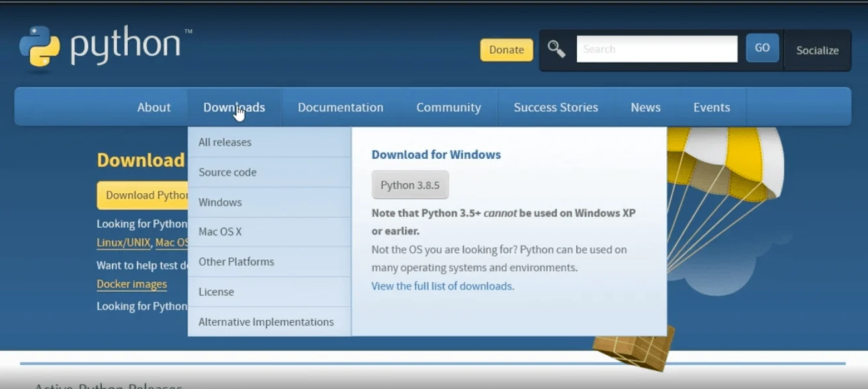Follow the Linux/UNIX link
Screen dimensions: 868x389
(124, 243)
